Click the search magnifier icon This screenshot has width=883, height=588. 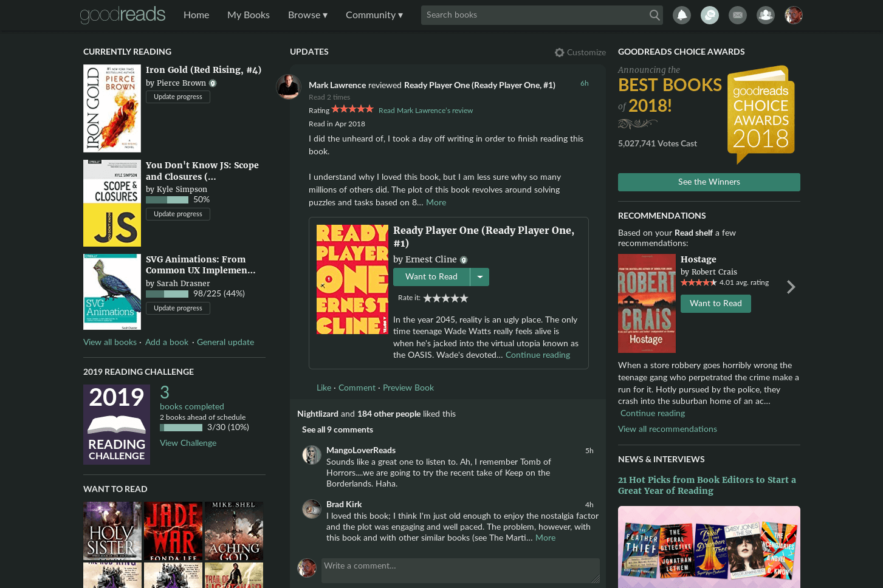tap(654, 15)
